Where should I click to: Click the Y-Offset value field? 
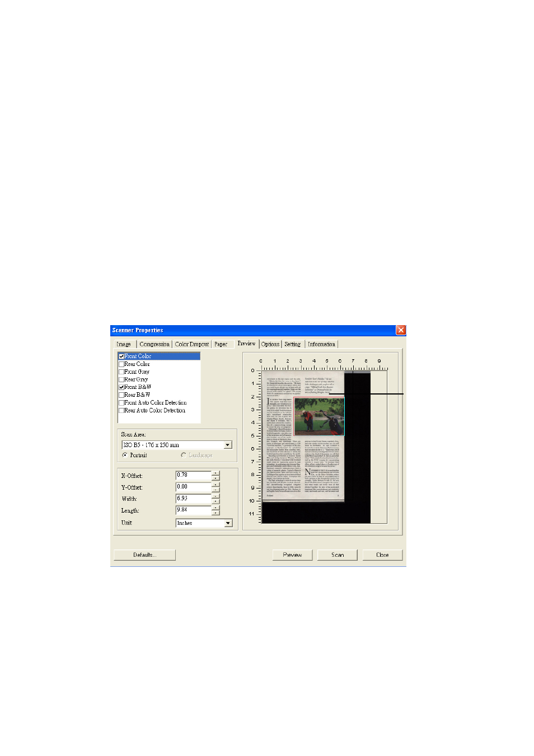click(x=194, y=487)
